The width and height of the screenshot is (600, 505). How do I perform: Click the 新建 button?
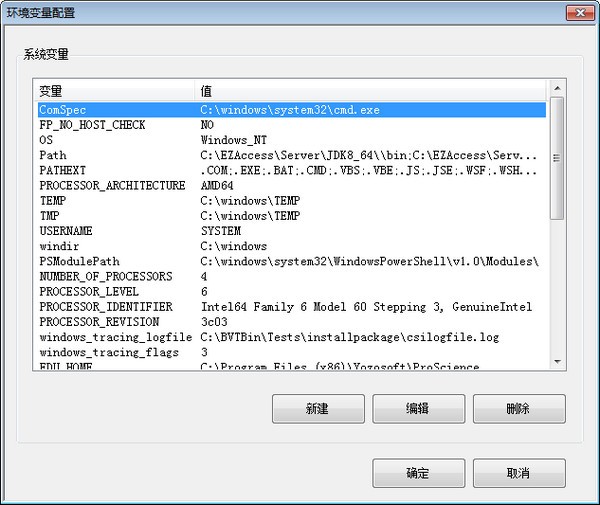[318, 409]
